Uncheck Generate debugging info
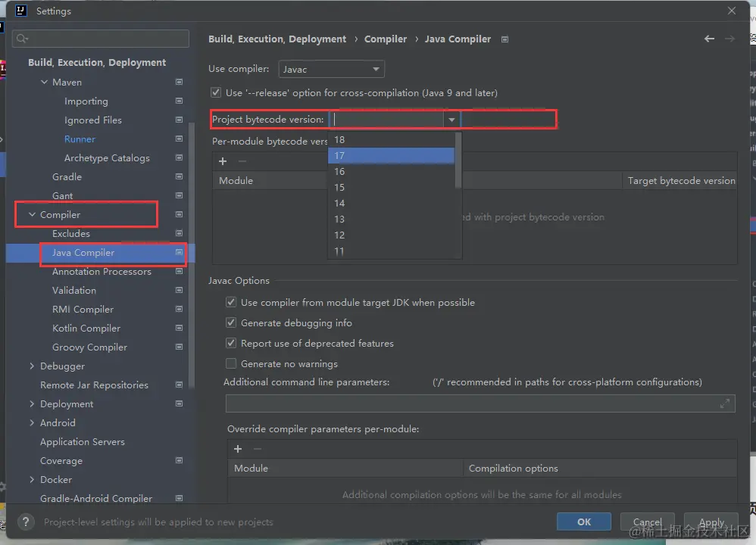This screenshot has height=545, width=756. coord(231,322)
